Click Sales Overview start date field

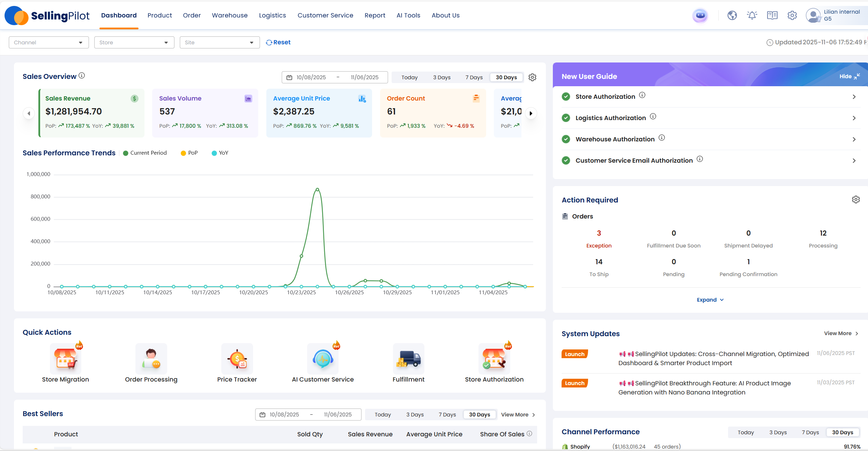311,77
